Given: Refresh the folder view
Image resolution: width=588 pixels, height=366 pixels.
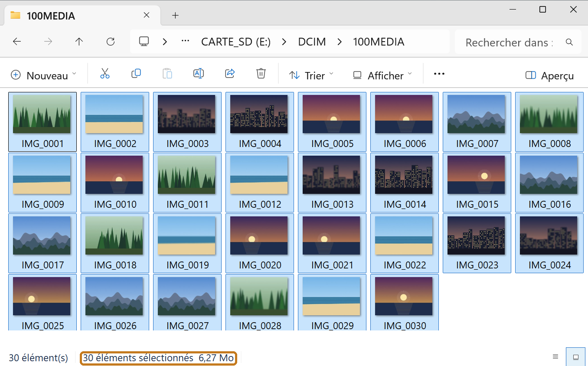Looking at the screenshot, I should (x=111, y=42).
